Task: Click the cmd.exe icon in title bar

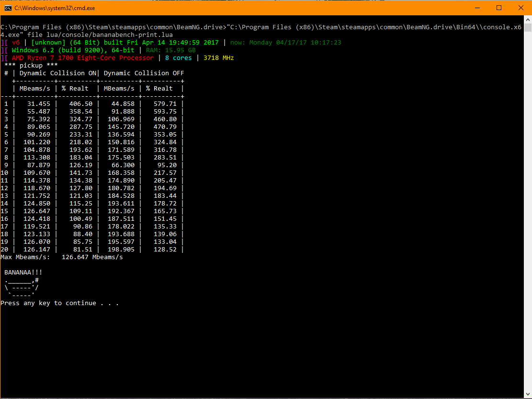Action: 8,8
